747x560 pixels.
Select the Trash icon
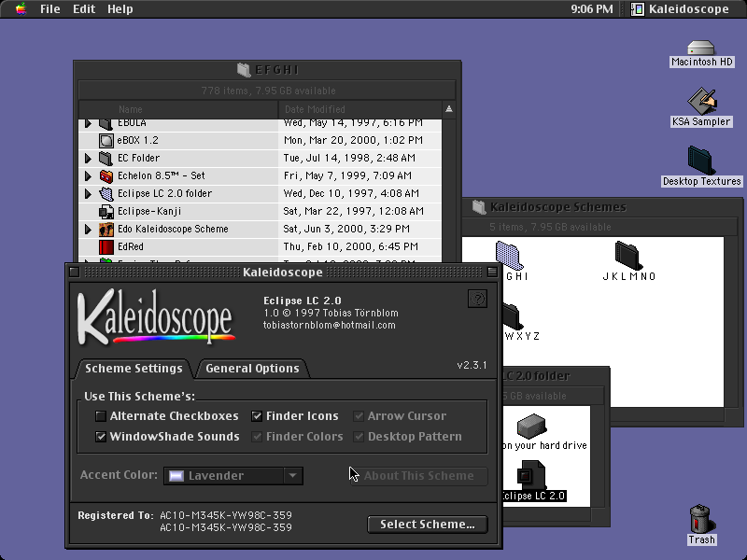(701, 519)
